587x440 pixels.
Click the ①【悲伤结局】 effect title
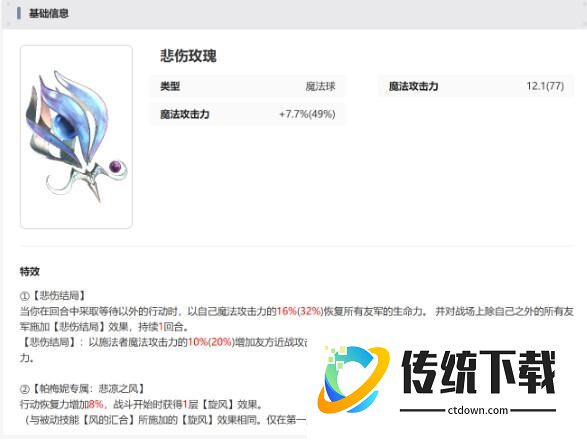[x=53, y=296]
